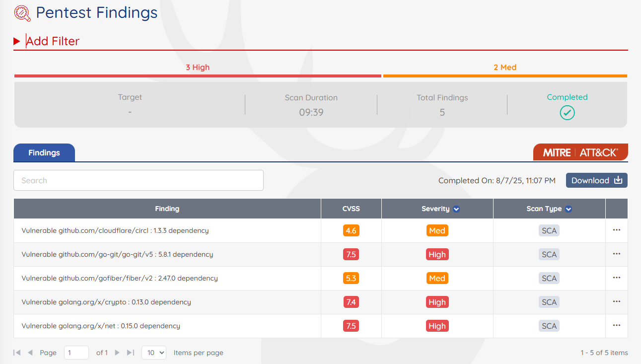The height and width of the screenshot is (364, 641).
Task: Open the cloudflare/circl 1.3.3 finding
Action: (115, 230)
